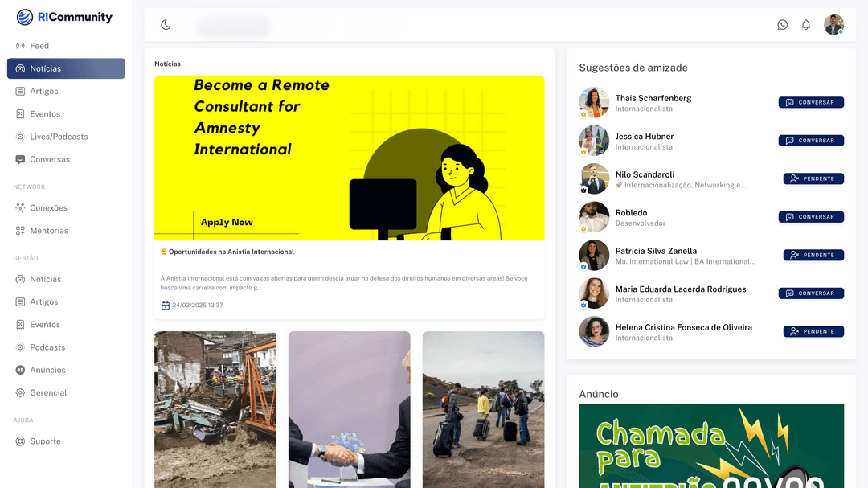
Task: Open the green Chamada advertisement banner
Action: click(711, 446)
